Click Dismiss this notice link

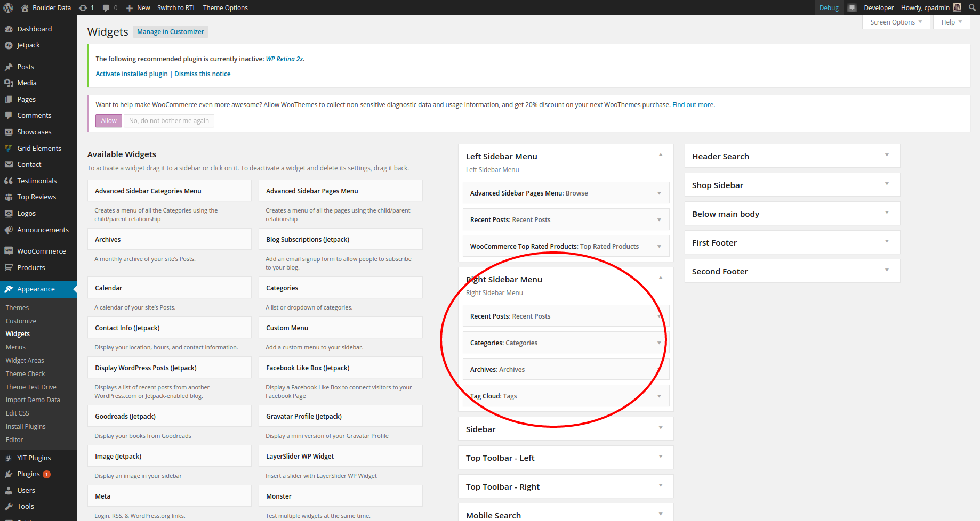click(x=203, y=74)
